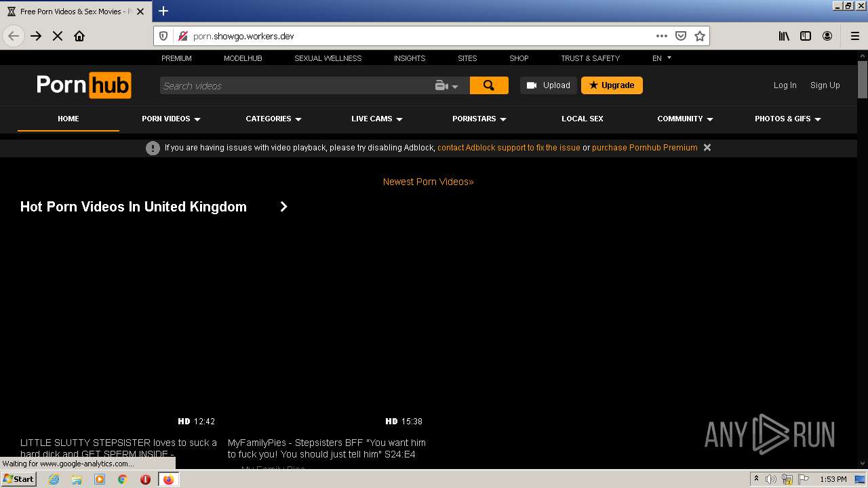Focus the Search videos field

coord(296,86)
